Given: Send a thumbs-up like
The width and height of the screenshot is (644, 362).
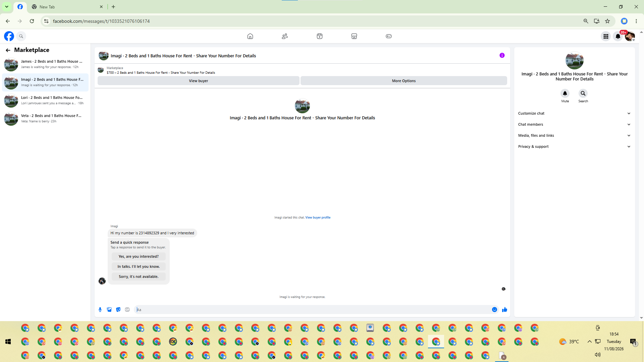Looking at the screenshot, I should [x=504, y=310].
